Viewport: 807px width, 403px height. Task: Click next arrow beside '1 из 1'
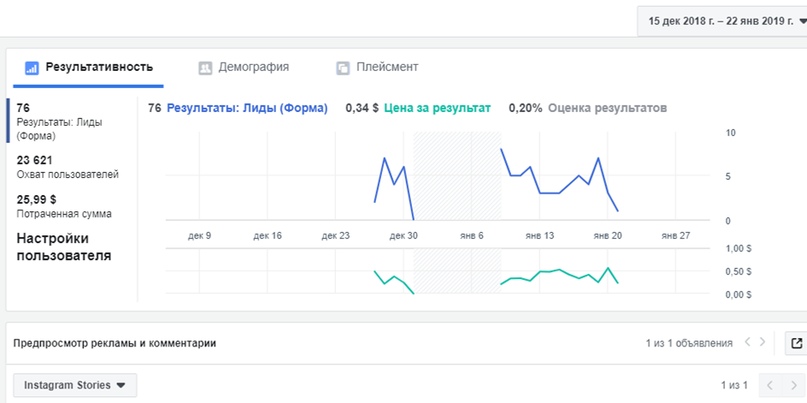[x=792, y=385]
